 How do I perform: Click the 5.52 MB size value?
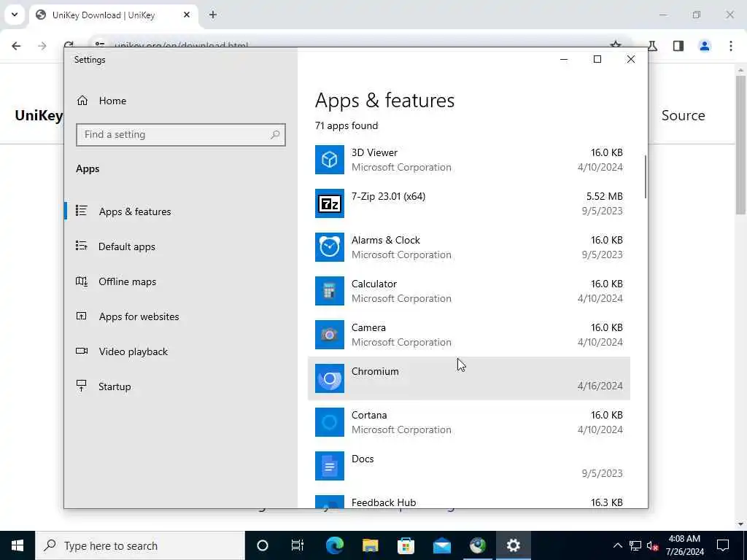[x=604, y=196]
